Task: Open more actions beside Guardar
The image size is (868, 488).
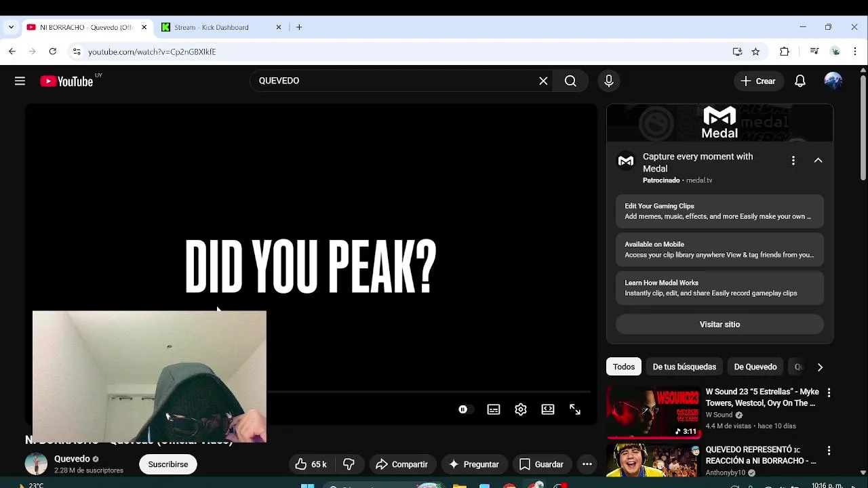Action: [587, 464]
